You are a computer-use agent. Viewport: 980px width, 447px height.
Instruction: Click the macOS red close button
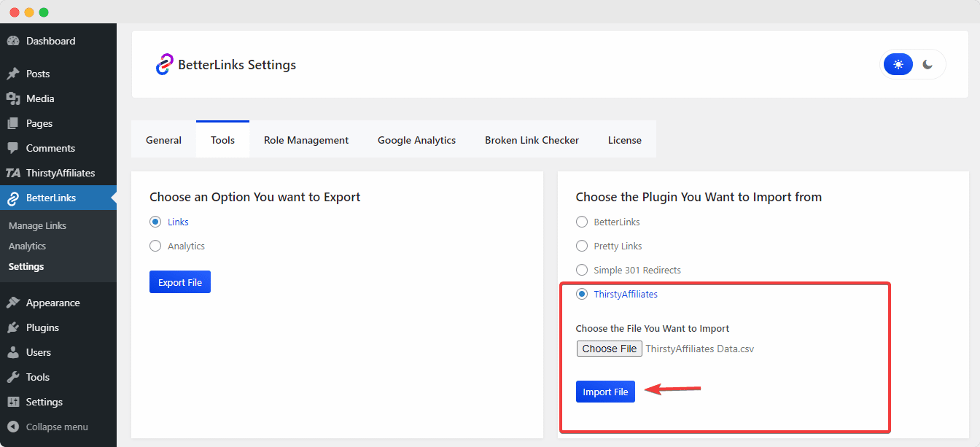(15, 12)
